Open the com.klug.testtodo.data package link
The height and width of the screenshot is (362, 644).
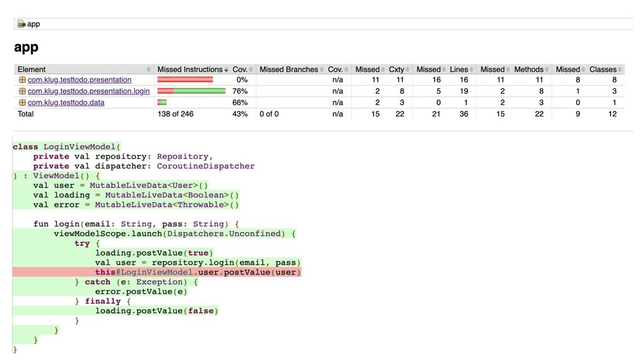click(x=66, y=102)
